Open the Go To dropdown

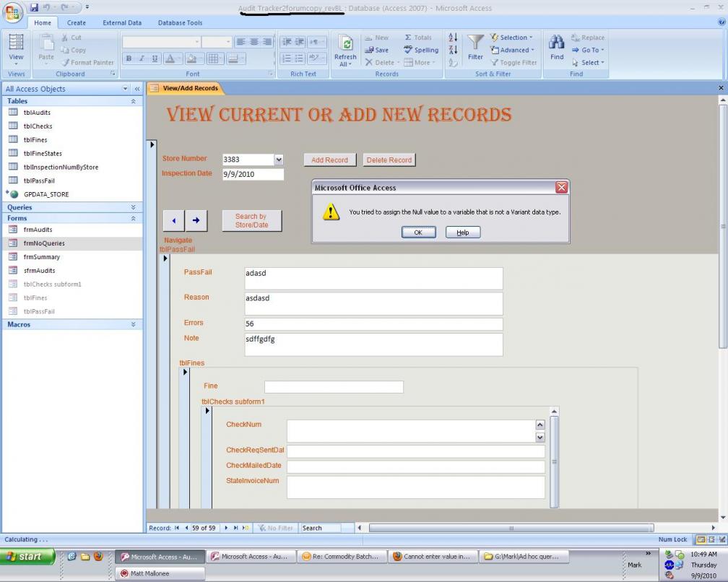(x=588, y=50)
